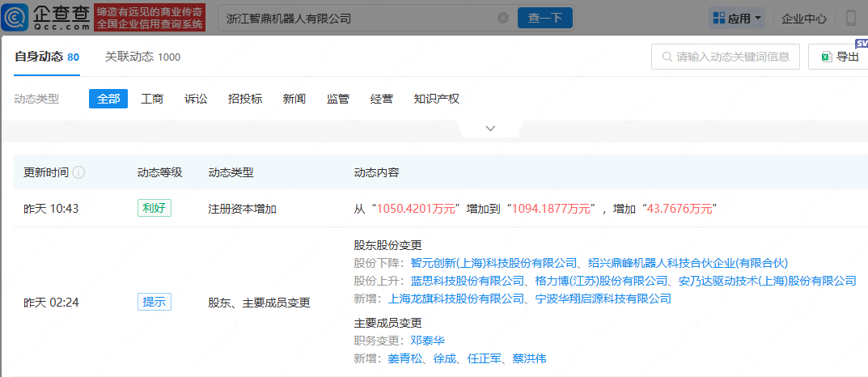Click the mobile phone icon

[x=851, y=18]
